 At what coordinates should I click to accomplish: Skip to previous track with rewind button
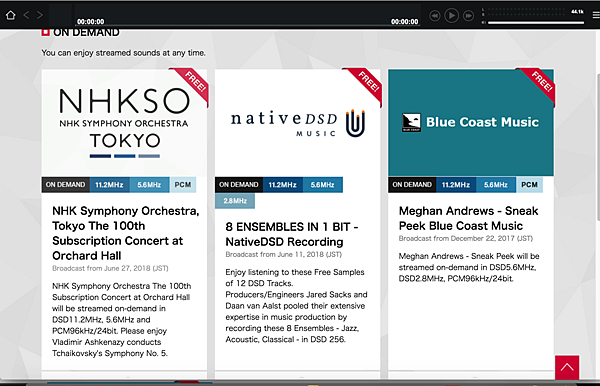[x=435, y=16]
